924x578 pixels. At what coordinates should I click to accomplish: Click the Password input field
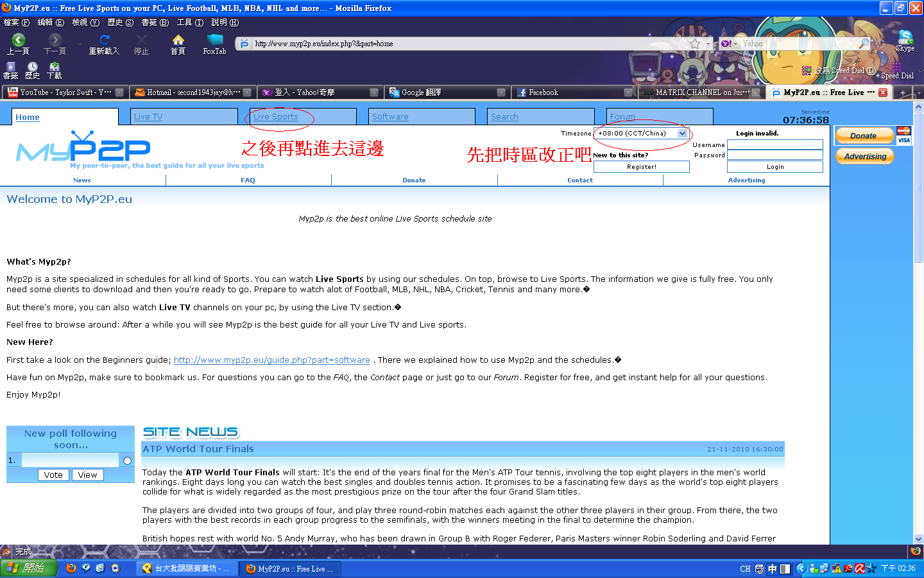[775, 155]
